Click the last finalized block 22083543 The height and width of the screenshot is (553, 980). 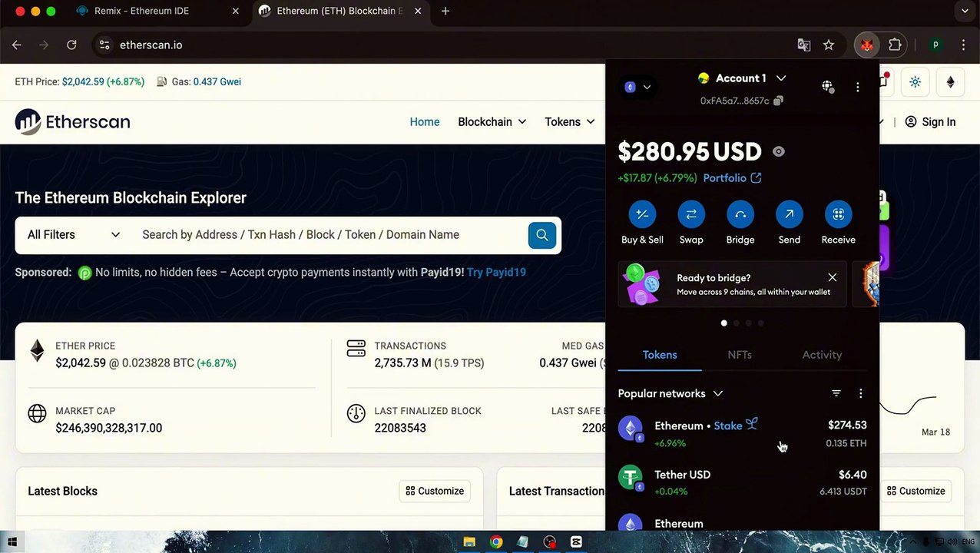point(400,428)
